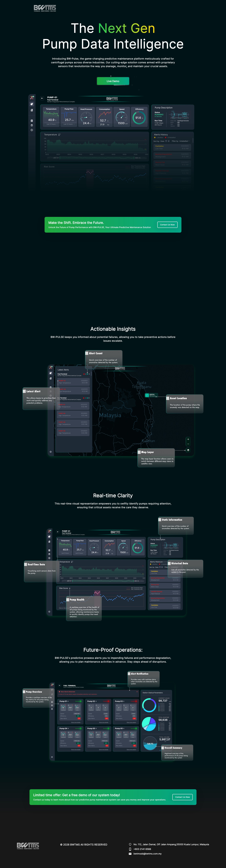Click the Jalan Damai address in the footer
Screen dimensions: 226x868
click(x=171, y=844)
